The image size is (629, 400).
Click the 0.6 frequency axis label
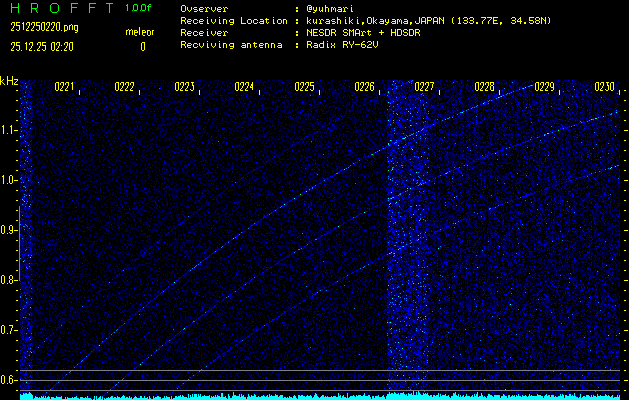tap(9, 379)
